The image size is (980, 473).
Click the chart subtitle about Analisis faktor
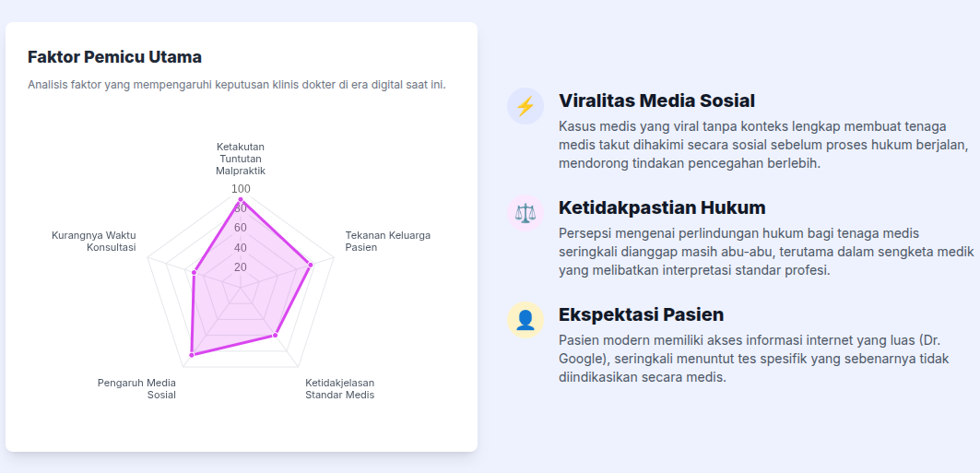point(237,85)
